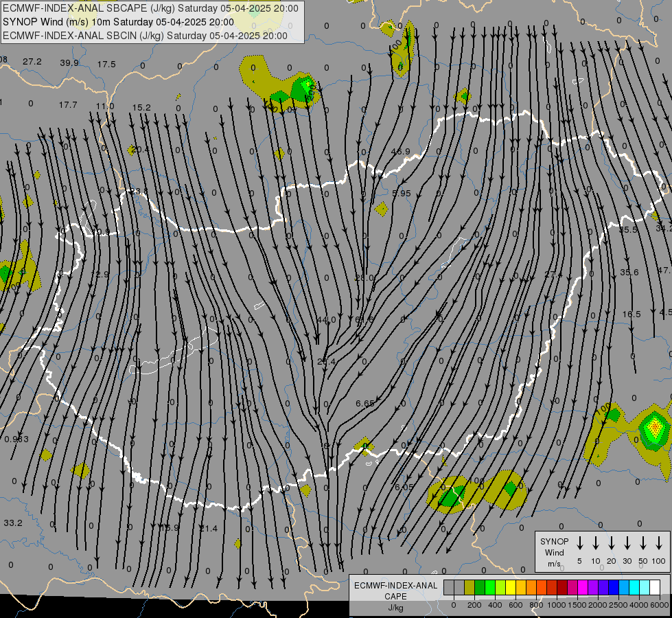Click the 10 m/s wind legend arrow
Viewport: 672px width, 618px height.
click(596, 543)
